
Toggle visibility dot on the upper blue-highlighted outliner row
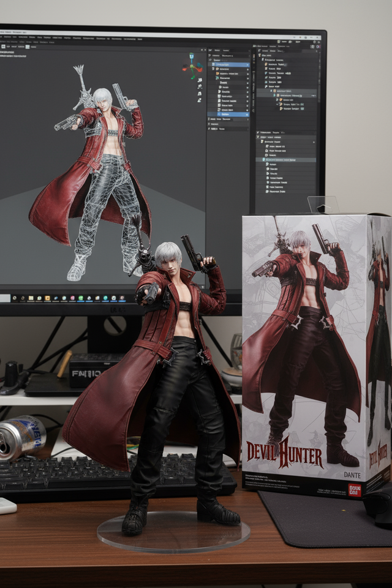(x=247, y=64)
